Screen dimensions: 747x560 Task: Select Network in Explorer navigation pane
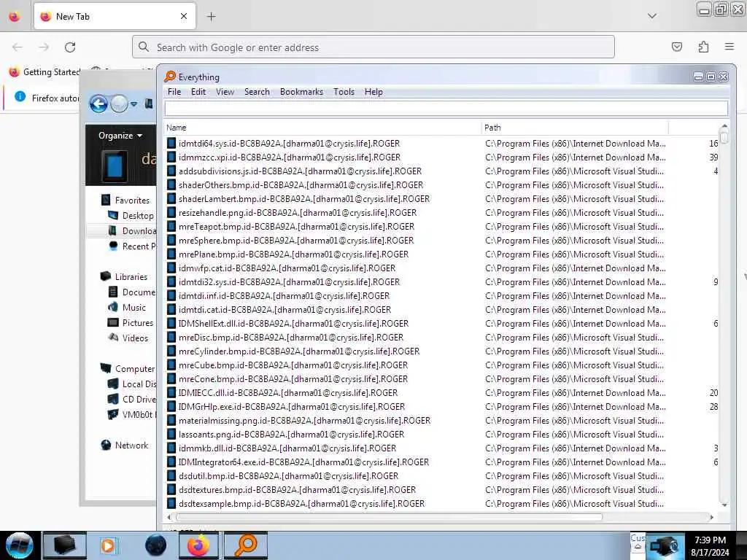pyautogui.click(x=131, y=446)
